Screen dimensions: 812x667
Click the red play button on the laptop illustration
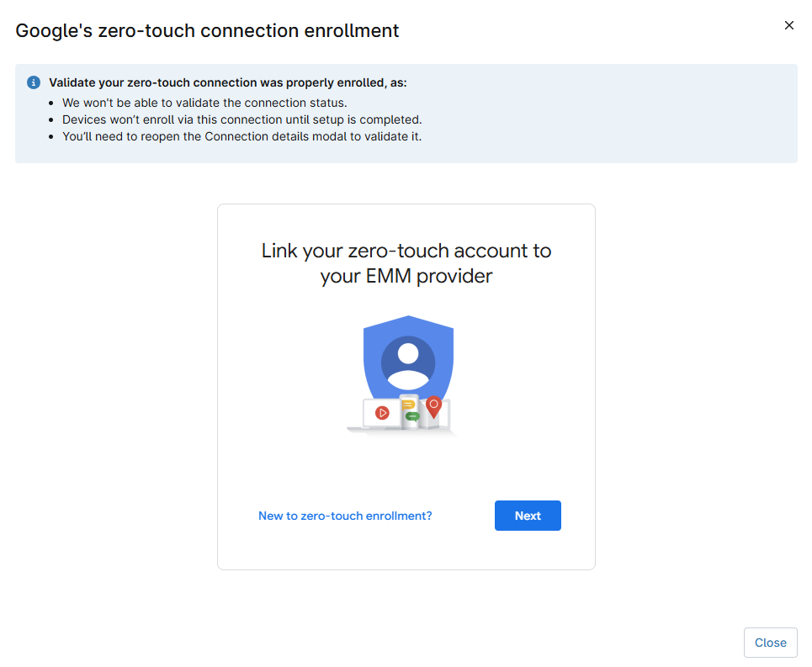click(383, 412)
